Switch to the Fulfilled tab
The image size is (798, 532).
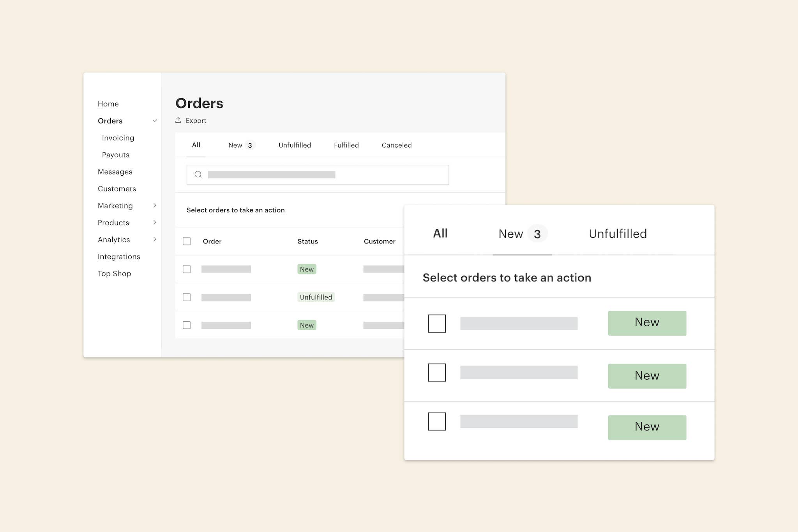346,145
